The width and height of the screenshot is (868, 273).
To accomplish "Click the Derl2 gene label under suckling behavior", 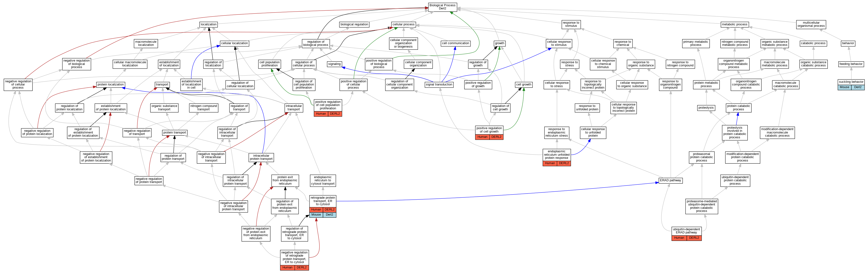I will click(858, 87).
